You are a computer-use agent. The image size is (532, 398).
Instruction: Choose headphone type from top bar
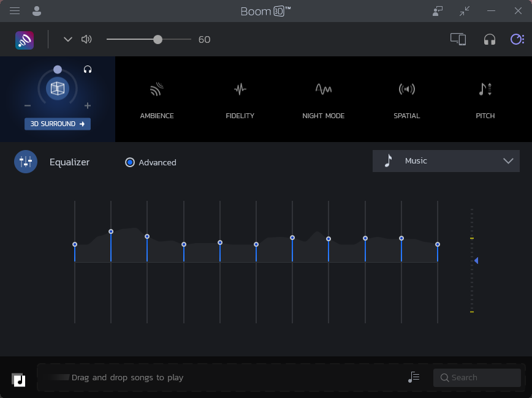click(x=490, y=40)
